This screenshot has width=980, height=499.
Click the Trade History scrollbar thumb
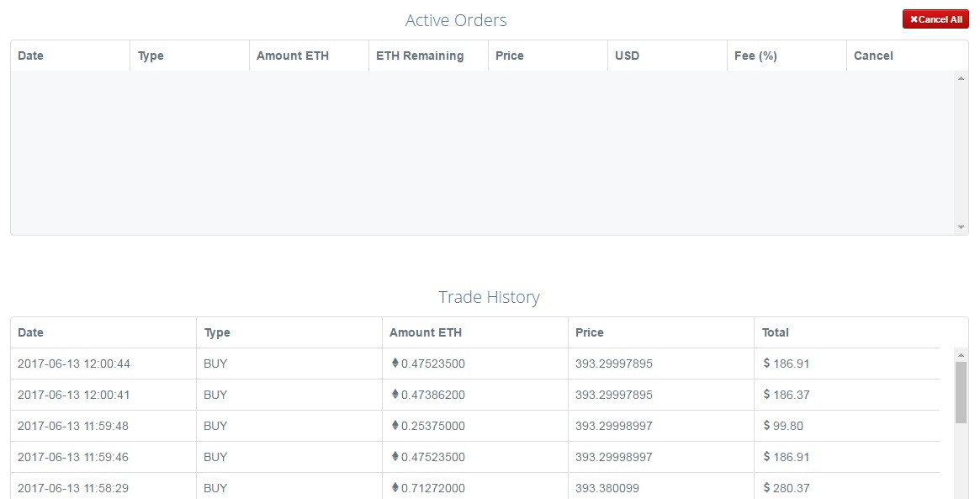(961, 392)
